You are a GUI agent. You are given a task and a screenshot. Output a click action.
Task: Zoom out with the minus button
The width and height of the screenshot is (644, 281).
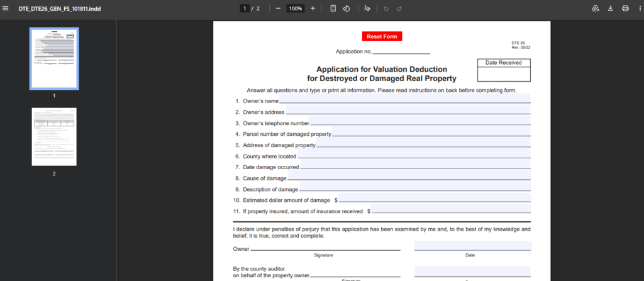pos(278,8)
